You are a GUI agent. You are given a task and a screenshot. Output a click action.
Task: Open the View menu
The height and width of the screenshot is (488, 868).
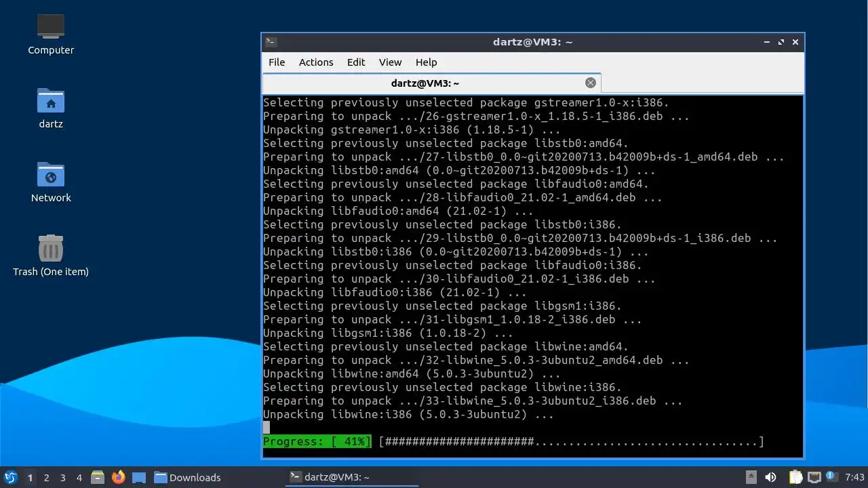click(x=390, y=62)
